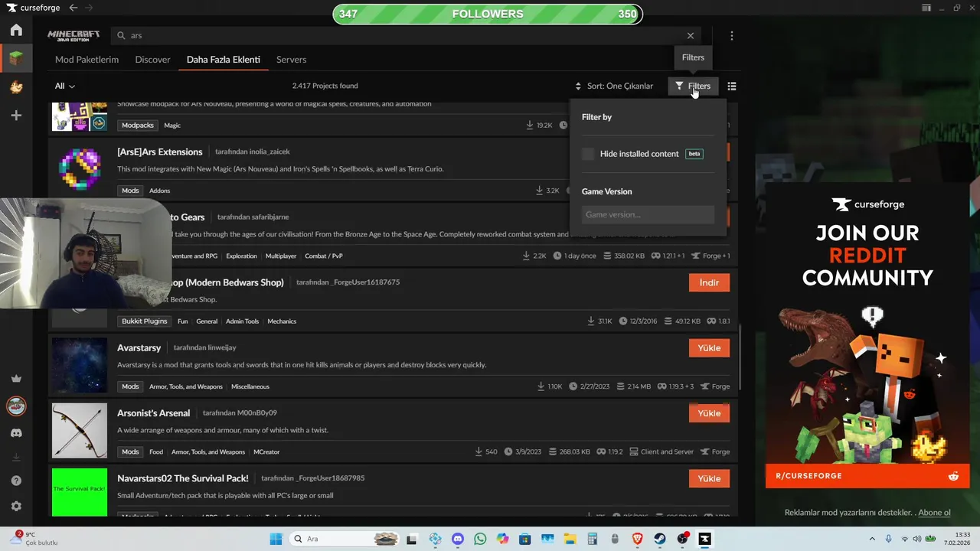Open the green Survival Pack thumbnail
The width and height of the screenshot is (980, 551).
coord(80,492)
